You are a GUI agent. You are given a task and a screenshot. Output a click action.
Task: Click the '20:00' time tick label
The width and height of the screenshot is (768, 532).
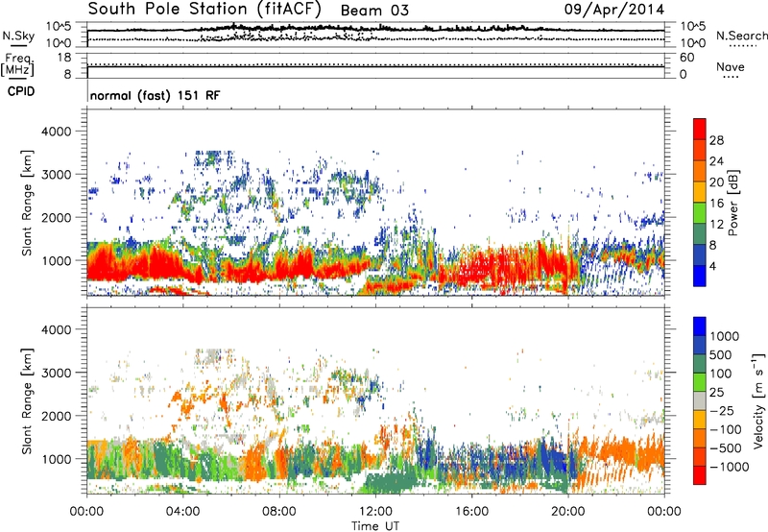point(568,512)
